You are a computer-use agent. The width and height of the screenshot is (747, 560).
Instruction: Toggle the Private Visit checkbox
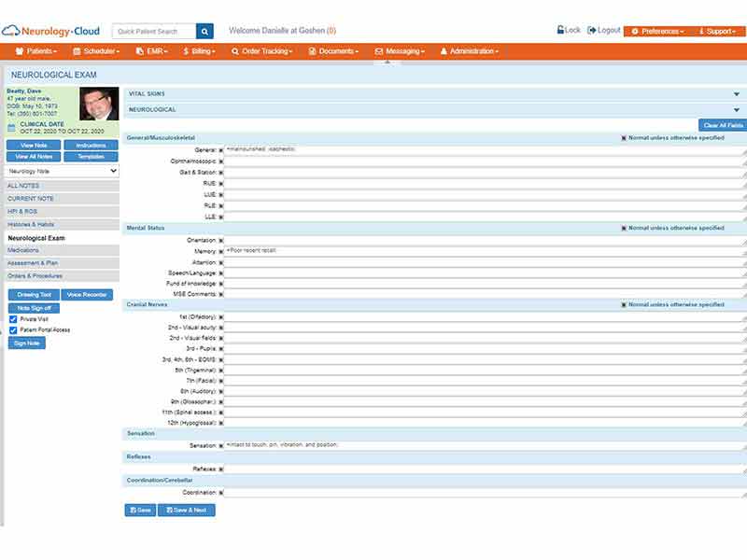pyautogui.click(x=13, y=319)
